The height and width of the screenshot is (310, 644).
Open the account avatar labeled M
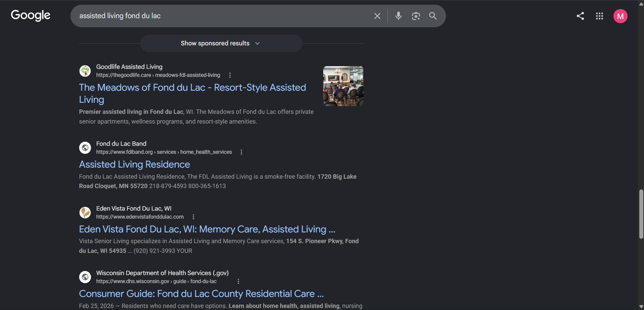point(620,16)
